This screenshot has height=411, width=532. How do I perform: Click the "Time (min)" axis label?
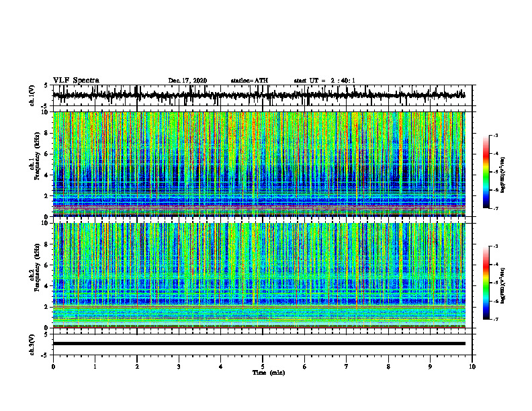click(x=269, y=373)
